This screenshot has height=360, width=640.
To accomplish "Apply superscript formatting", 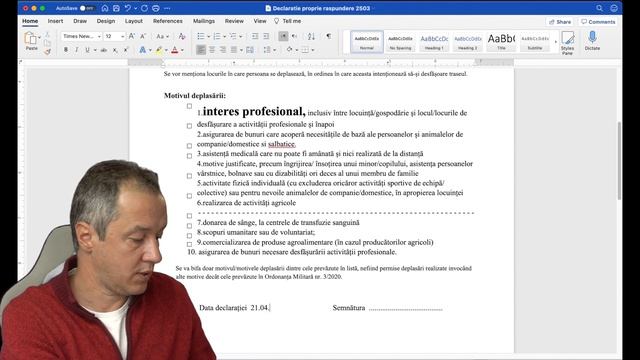I will [x=126, y=50].
